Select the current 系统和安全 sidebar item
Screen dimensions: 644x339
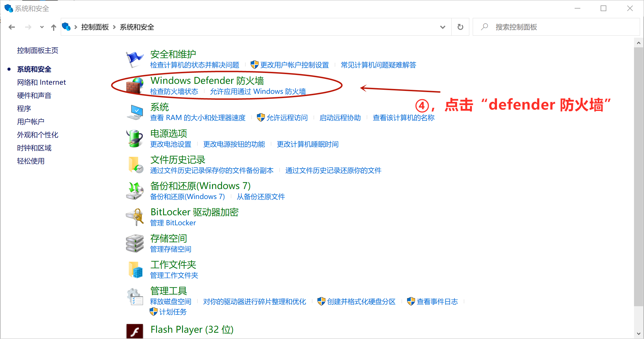pos(34,69)
